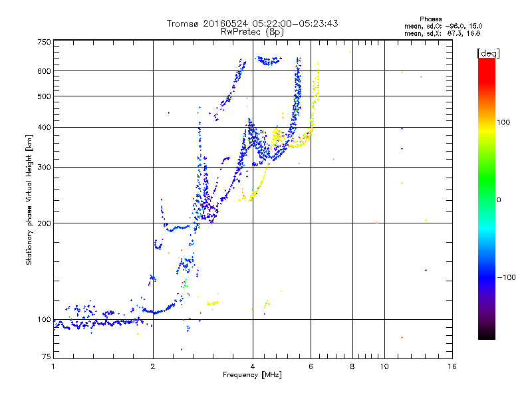This screenshot has height=399, width=532.
Task: Click the x-axis tick label '8'
Action: tap(352, 366)
